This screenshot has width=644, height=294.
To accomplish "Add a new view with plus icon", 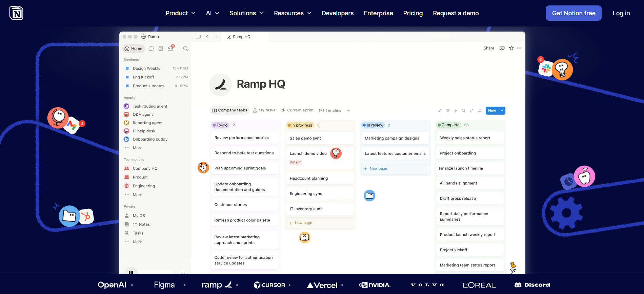I will (x=348, y=110).
